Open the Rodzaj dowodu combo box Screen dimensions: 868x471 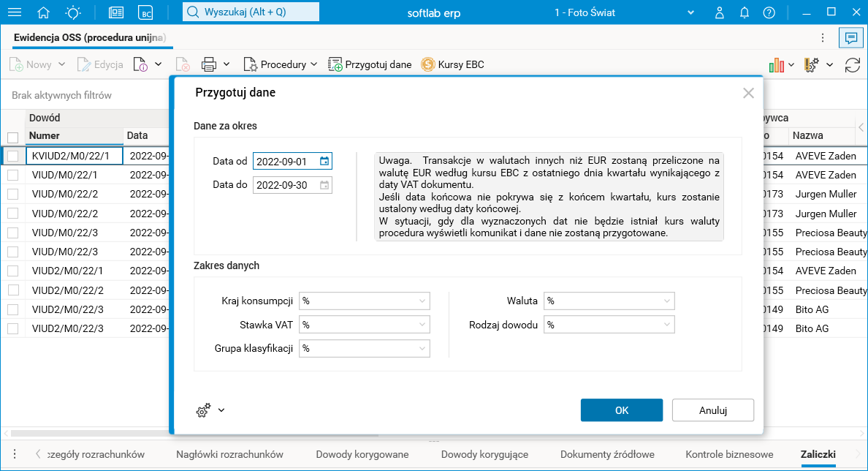coord(609,325)
